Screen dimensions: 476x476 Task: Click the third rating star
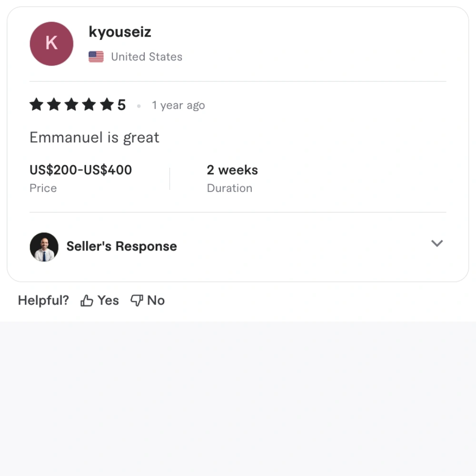[x=72, y=105]
